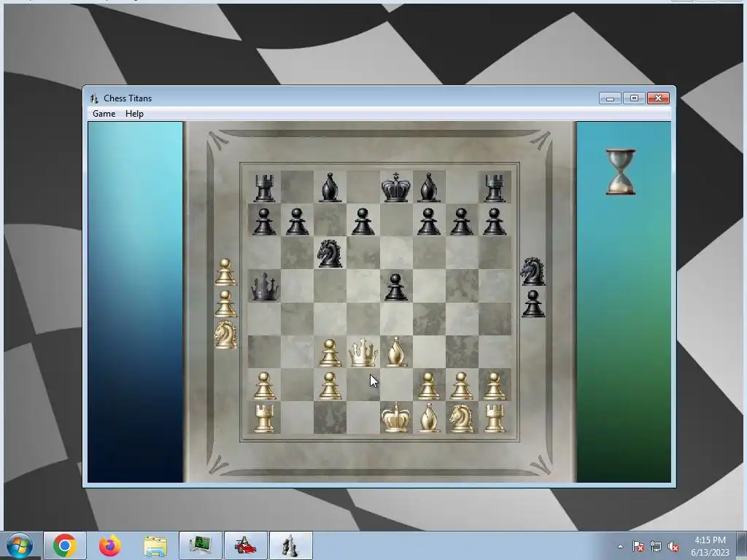Click the muted volume tray icon
The width and height of the screenshot is (747, 560).
point(673,546)
